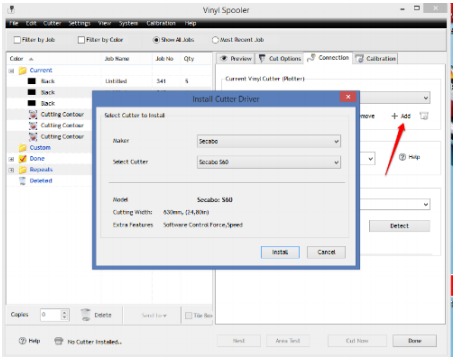Open the Edit menu
The height and width of the screenshot is (360, 456).
[x=31, y=23]
